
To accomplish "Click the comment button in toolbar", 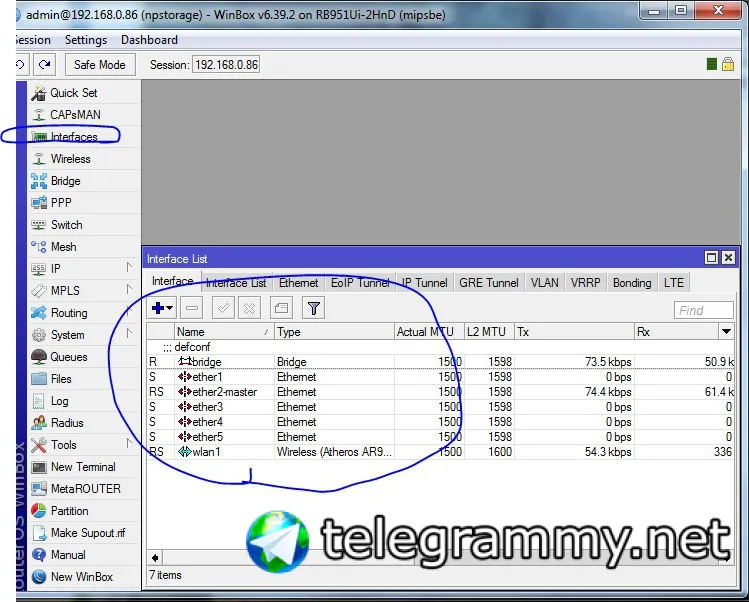I will (281, 308).
